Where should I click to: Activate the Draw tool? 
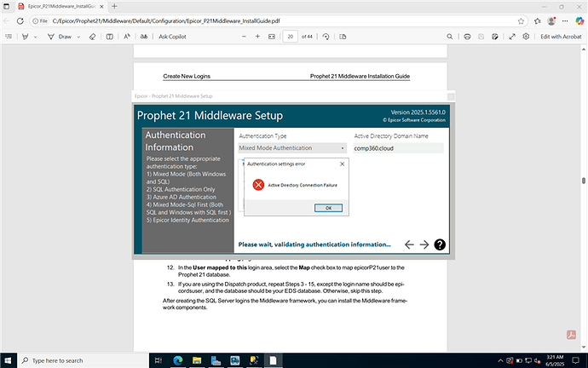[x=60, y=37]
